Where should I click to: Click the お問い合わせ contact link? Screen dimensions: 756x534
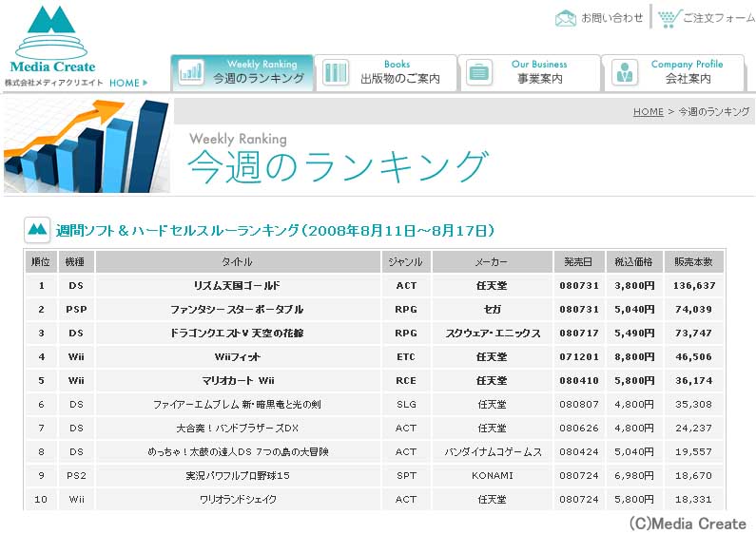(x=611, y=18)
